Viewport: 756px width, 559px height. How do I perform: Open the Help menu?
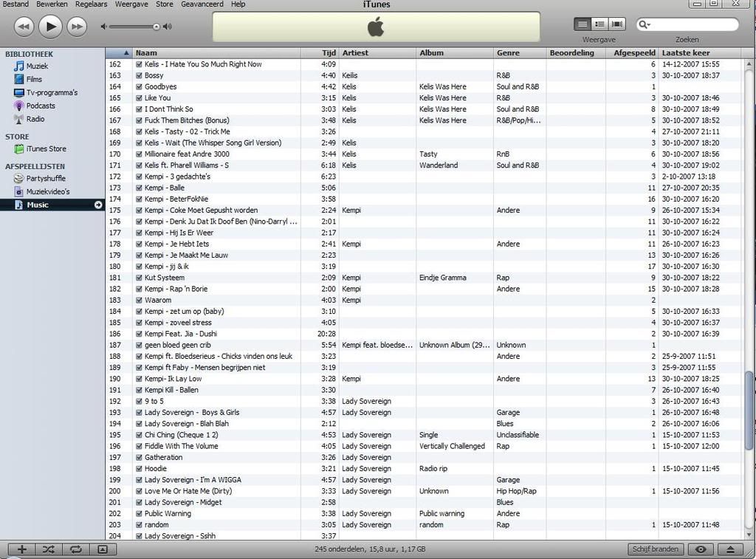pyautogui.click(x=238, y=4)
